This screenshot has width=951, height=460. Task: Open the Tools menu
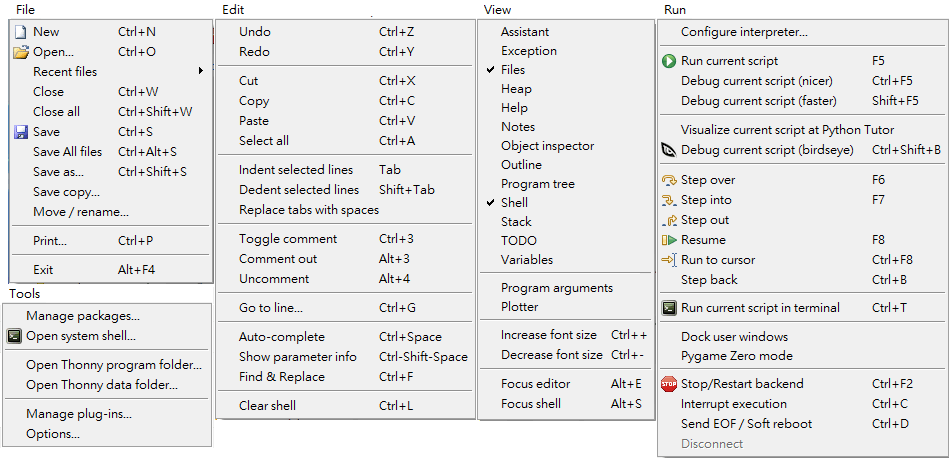coord(24,293)
